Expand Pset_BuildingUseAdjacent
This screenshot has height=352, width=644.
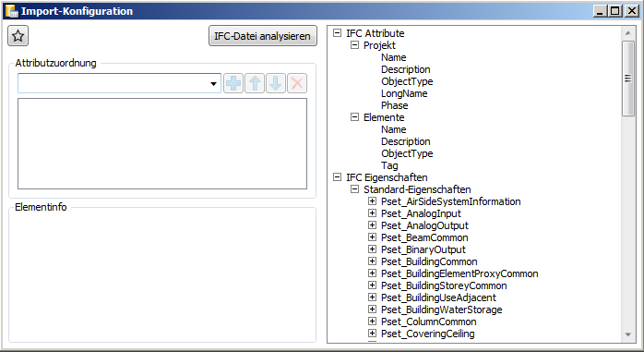[x=372, y=297]
